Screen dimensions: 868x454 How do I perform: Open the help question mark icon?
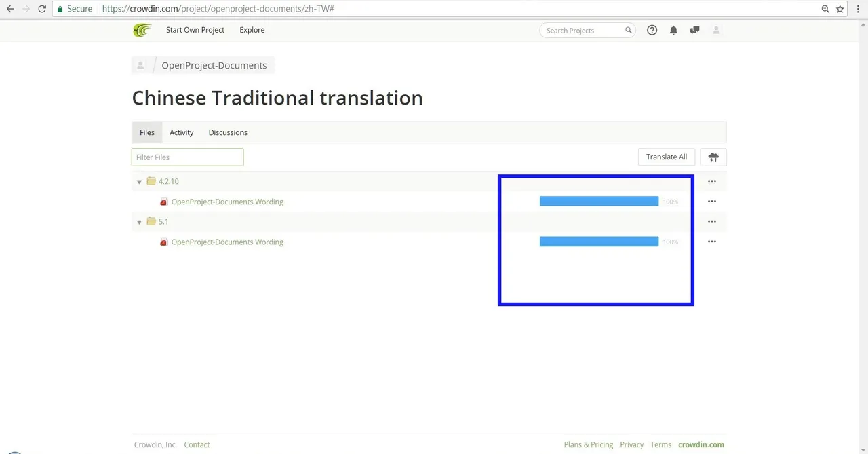tap(652, 30)
